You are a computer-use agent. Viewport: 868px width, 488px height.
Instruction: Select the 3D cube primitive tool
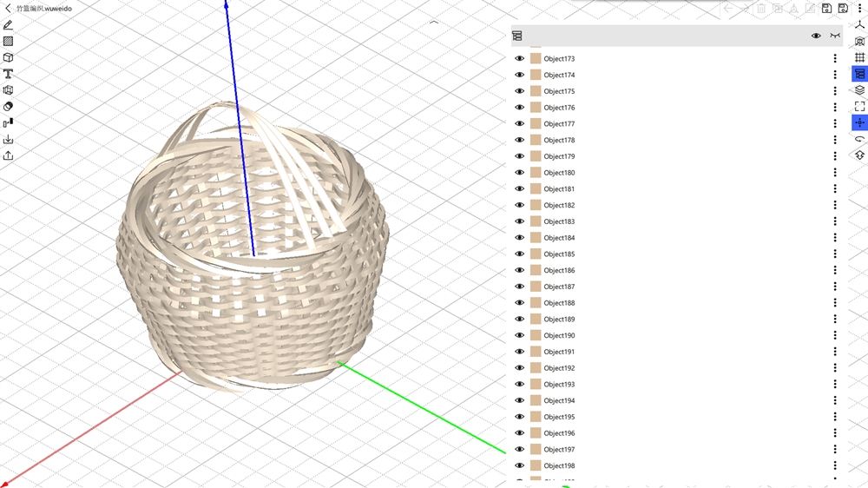point(8,57)
